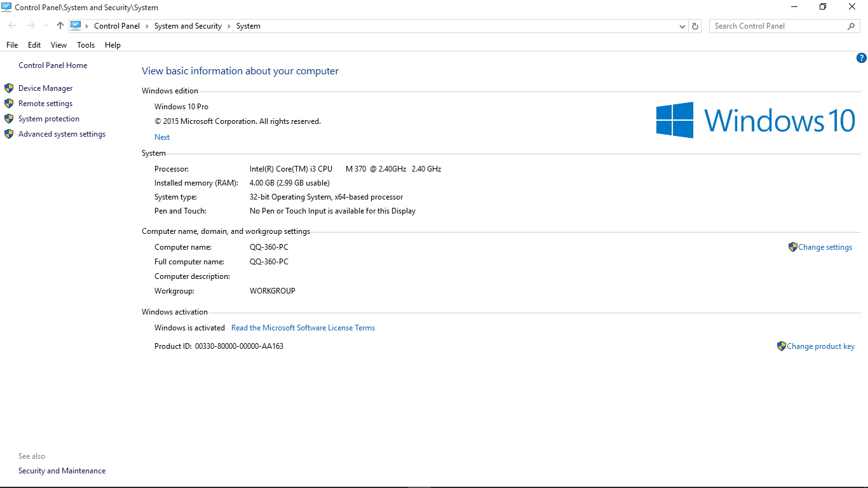Click Control Panel in the breadcrumb
This screenshot has height=488, width=868.
coord(117,26)
